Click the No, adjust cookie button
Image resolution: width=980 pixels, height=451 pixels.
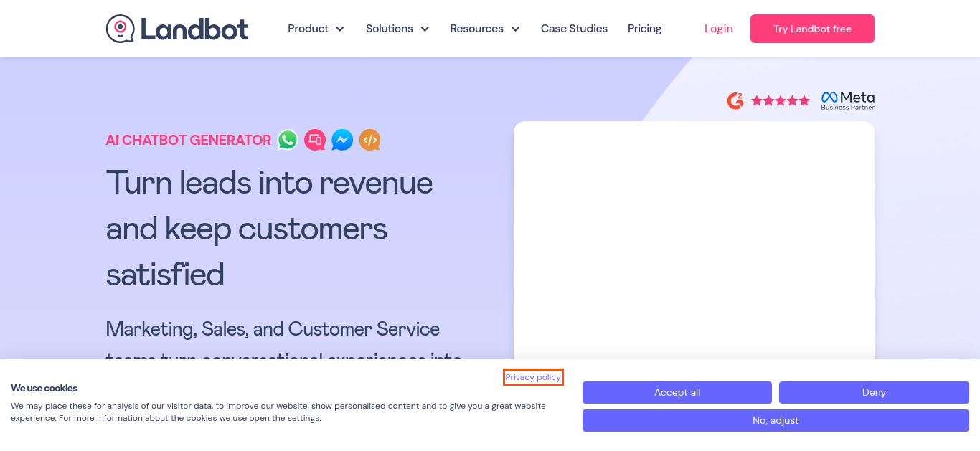click(x=776, y=420)
